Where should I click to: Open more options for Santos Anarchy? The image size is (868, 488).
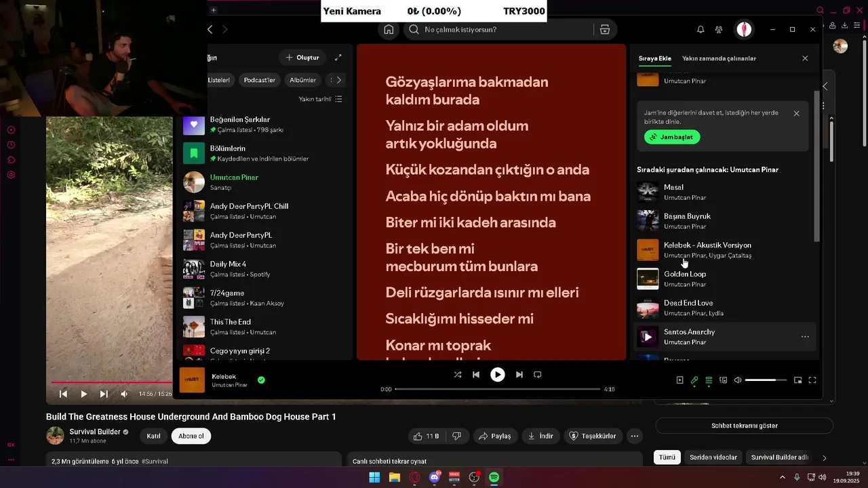pyautogui.click(x=805, y=337)
